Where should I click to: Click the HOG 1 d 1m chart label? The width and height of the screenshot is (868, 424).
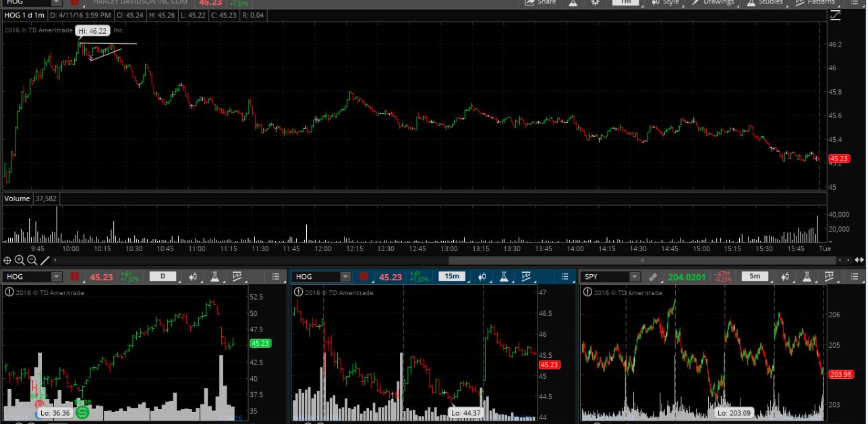(24, 14)
